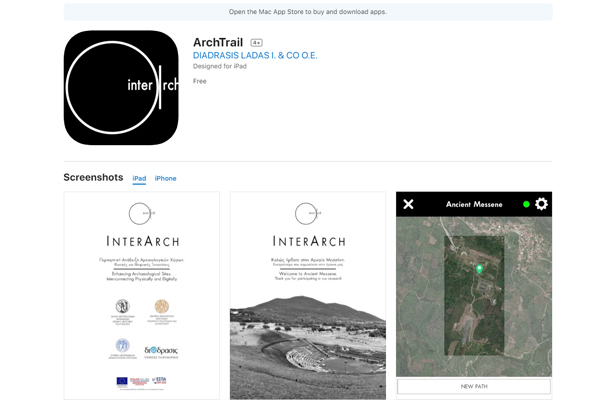Click the EU funding logos in first screenshot
The image size is (600, 400).
pyautogui.click(x=142, y=382)
